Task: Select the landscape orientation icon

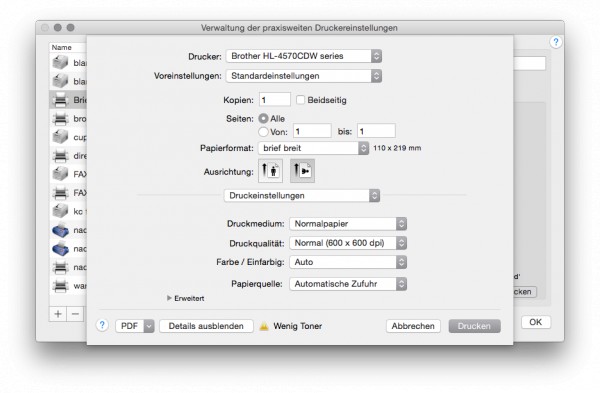Action: click(x=302, y=171)
